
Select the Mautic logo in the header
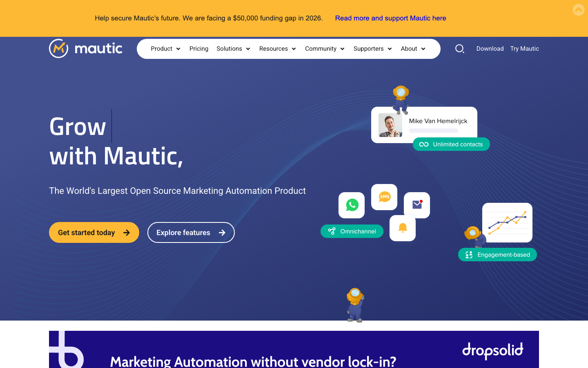click(85, 49)
